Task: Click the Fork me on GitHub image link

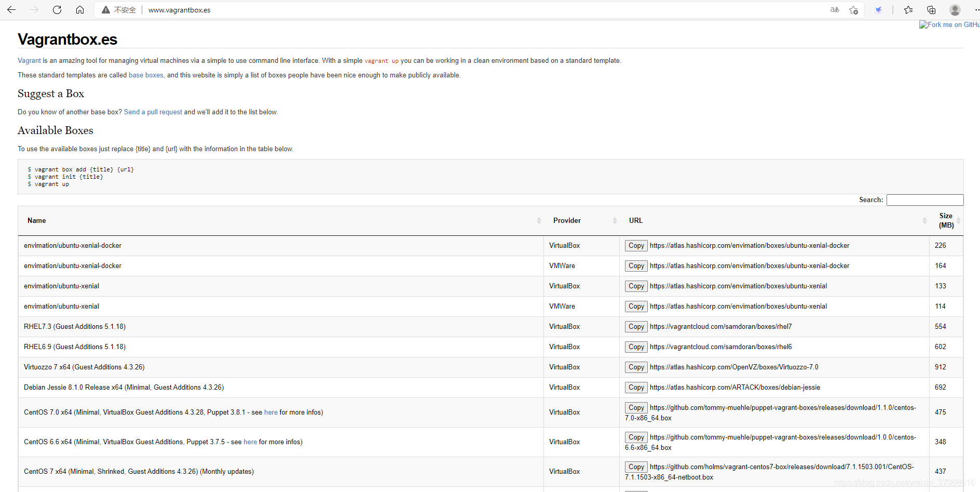Action: point(949,24)
